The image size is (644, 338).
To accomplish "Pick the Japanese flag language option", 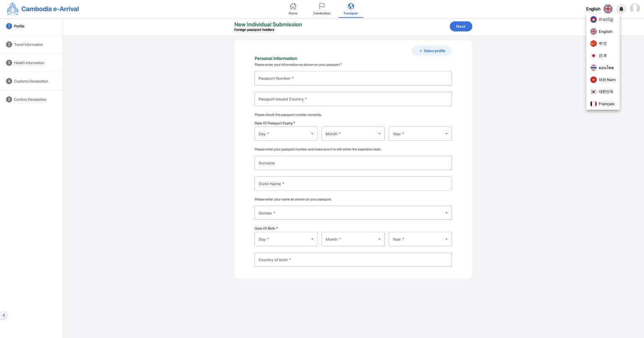I will click(x=602, y=56).
